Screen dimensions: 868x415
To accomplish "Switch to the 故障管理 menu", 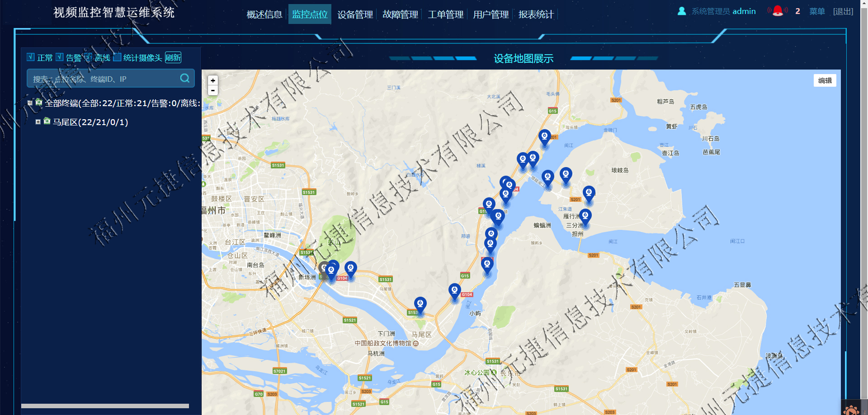I will pos(400,14).
